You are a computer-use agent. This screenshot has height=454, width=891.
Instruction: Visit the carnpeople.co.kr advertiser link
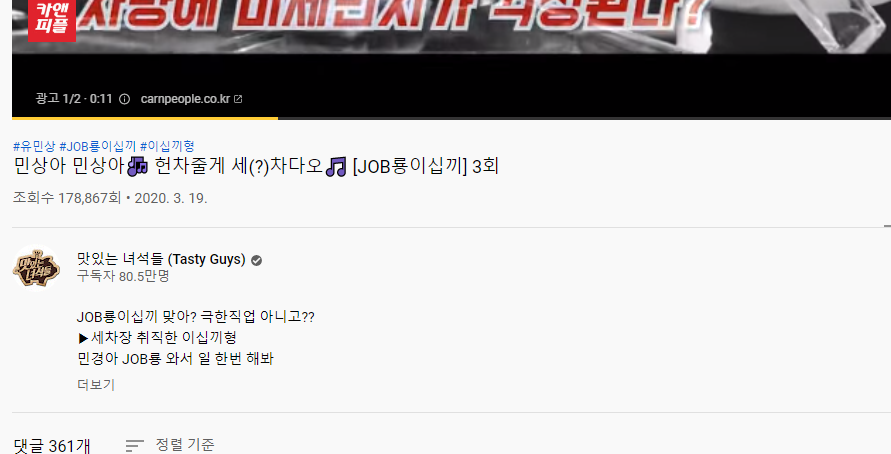pos(185,99)
